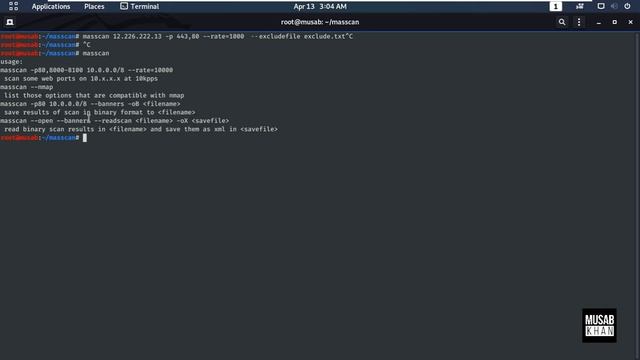This screenshot has height=360, width=640.
Task: Open the Activities grid icon
Action: tap(13, 6)
